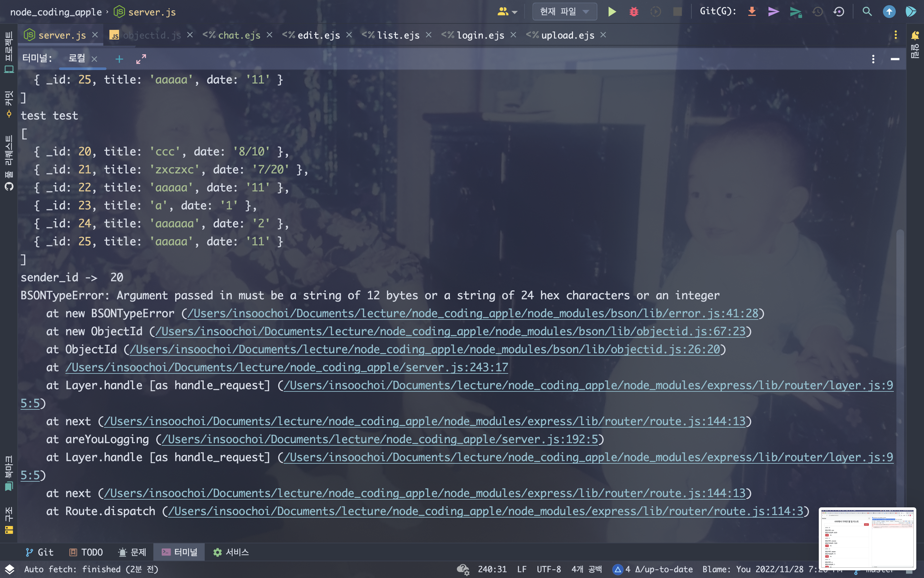Toggle the 풀 리퀘스트 tool window
The width and height of the screenshot is (924, 578).
9,162
